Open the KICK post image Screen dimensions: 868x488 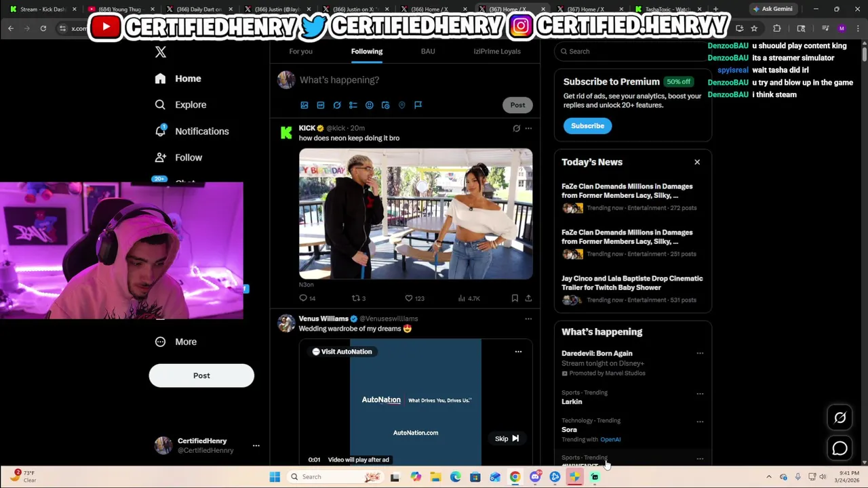pos(416,214)
